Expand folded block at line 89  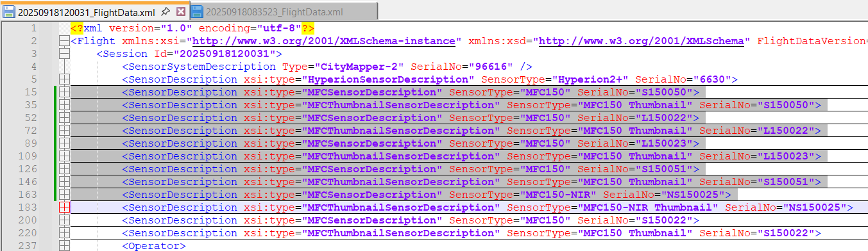(64, 143)
